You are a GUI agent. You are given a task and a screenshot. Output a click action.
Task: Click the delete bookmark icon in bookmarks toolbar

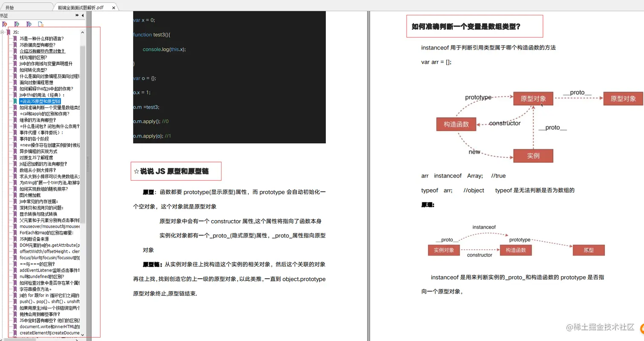coord(5,24)
